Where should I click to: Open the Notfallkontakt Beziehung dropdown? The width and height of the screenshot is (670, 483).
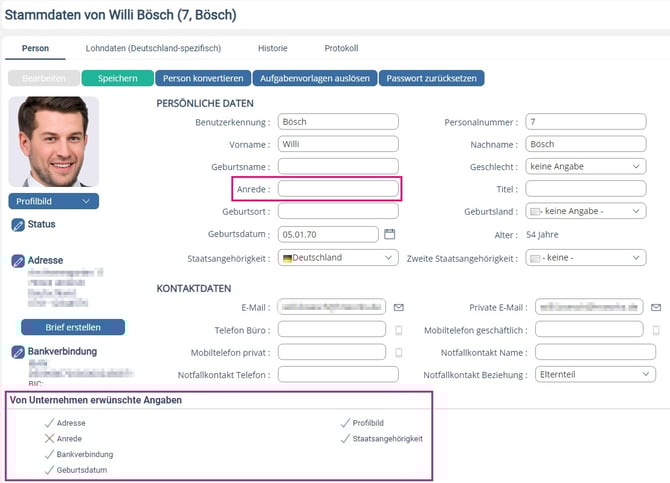pos(594,375)
